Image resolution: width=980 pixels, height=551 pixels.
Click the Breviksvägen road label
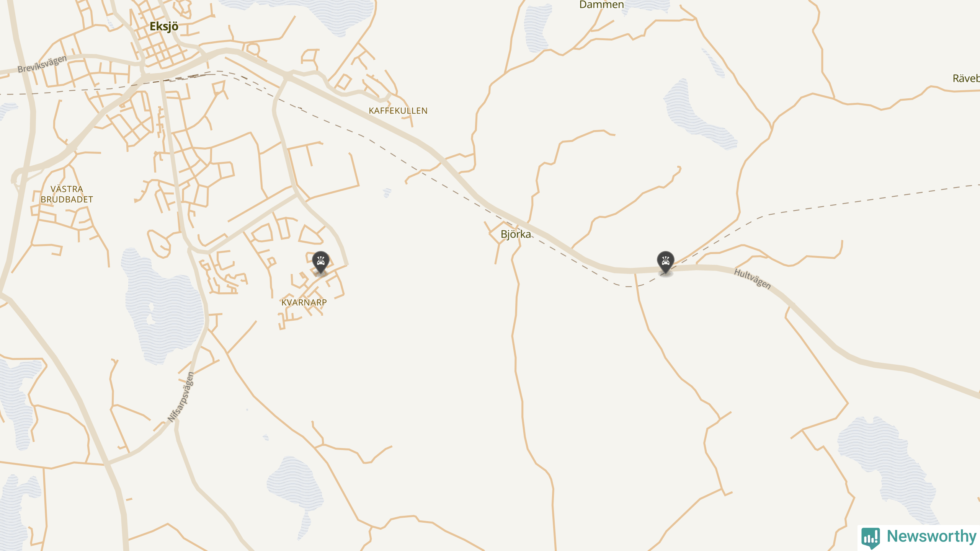tap(42, 64)
